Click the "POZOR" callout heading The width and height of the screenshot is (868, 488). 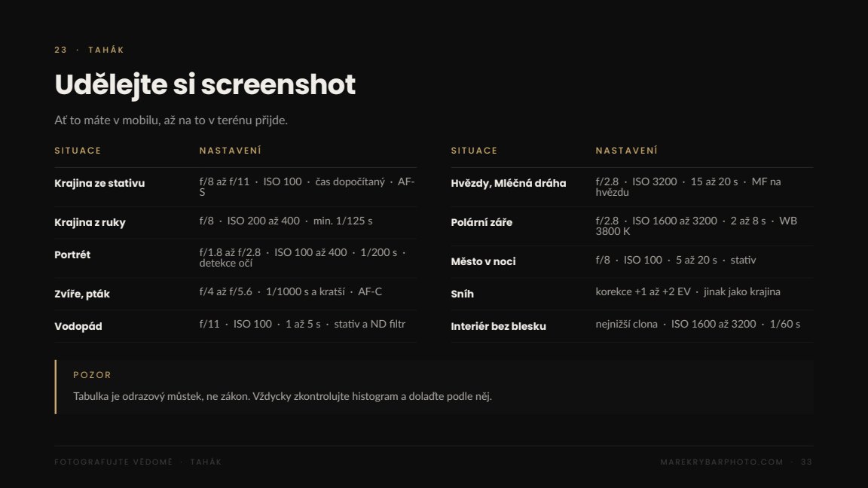point(93,375)
